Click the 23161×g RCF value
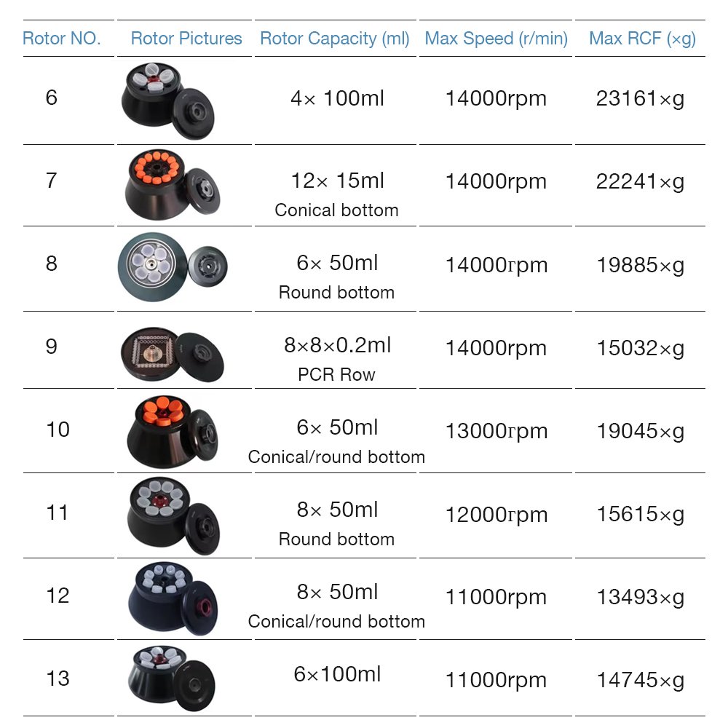 (x=640, y=99)
